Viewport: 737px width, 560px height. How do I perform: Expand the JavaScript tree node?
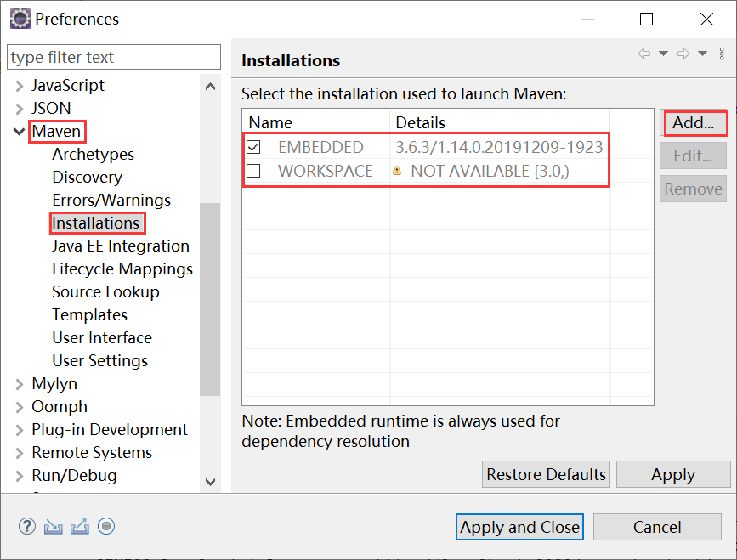(19, 86)
